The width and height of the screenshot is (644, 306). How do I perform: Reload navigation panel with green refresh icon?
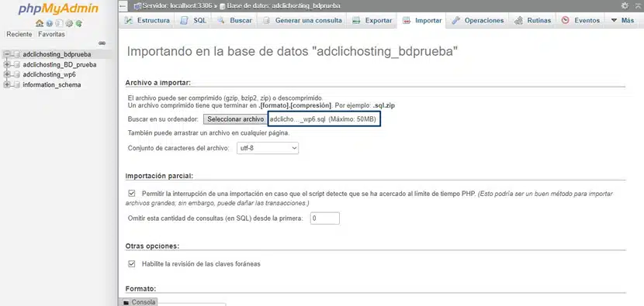coord(78,23)
